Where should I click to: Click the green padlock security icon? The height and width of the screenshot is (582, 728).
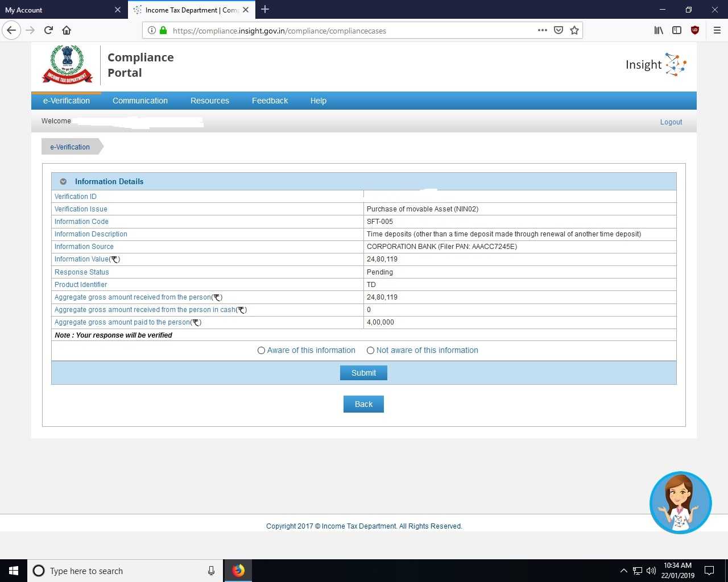[163, 31]
